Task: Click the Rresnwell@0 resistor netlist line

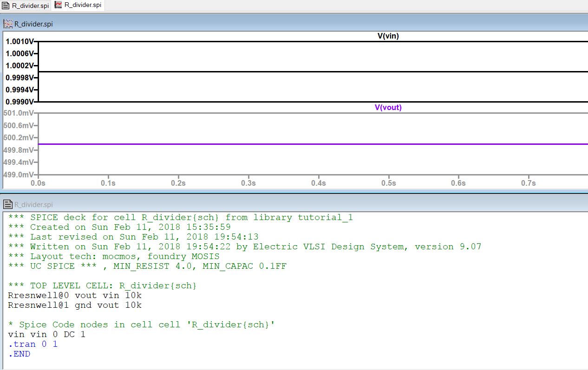Action: 74,295
